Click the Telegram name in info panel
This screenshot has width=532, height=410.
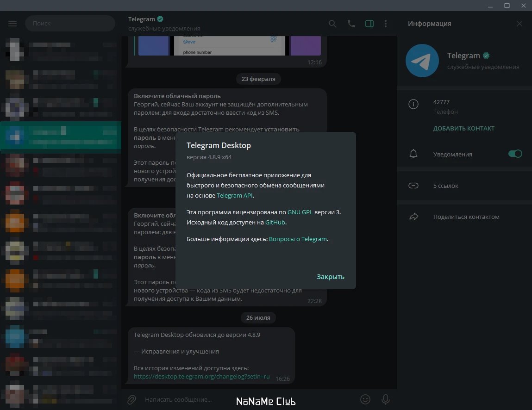tap(463, 56)
